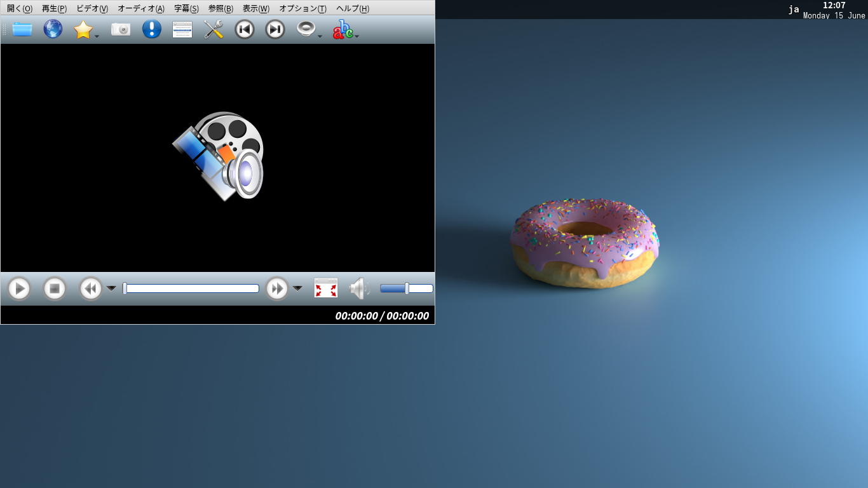Expand the subtitle track dropdown arrow
The height and width of the screenshot is (488, 868).
[x=357, y=36]
